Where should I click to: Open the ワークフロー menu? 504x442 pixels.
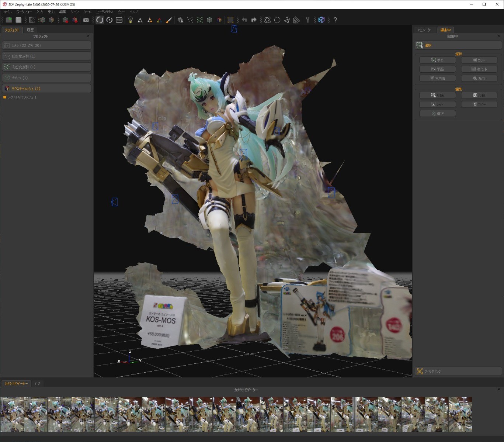pos(24,12)
